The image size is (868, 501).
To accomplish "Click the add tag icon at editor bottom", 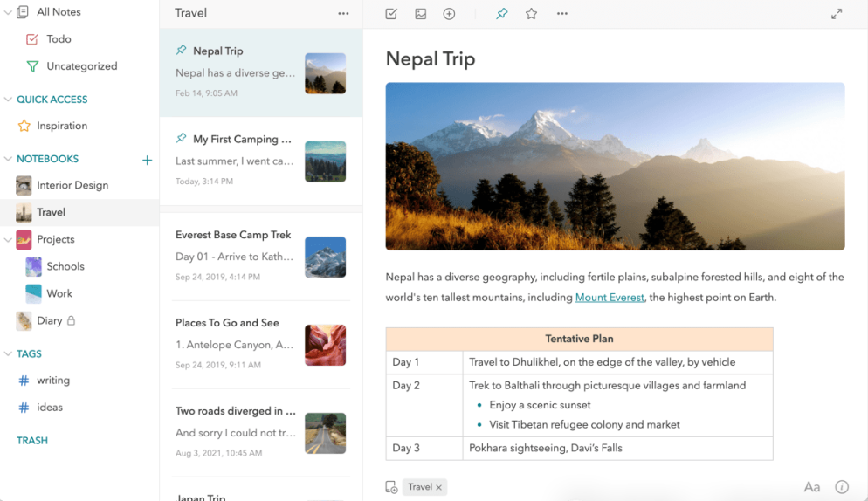I will click(391, 487).
